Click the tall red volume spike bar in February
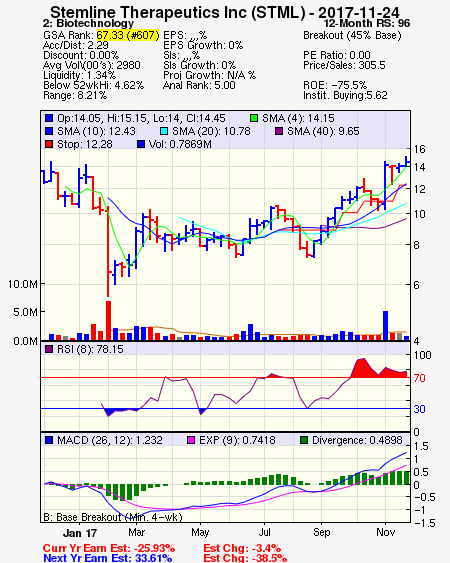Image resolution: width=450 pixels, height=563 pixels. (108, 321)
